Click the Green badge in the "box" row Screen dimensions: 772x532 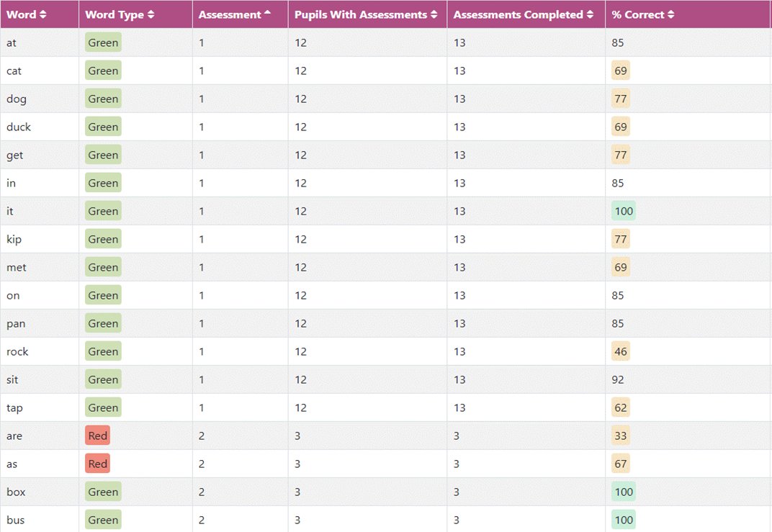click(x=104, y=492)
